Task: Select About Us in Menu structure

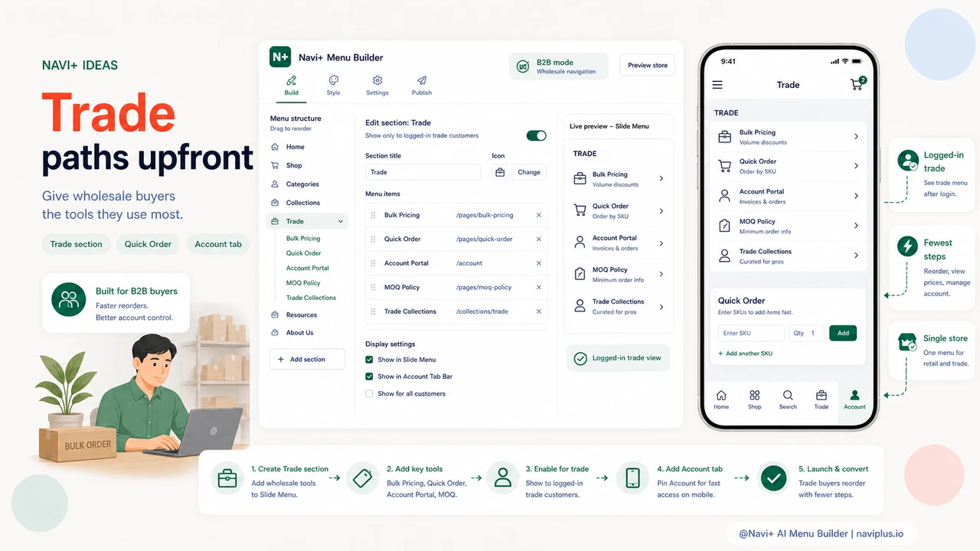Action: coord(292,333)
